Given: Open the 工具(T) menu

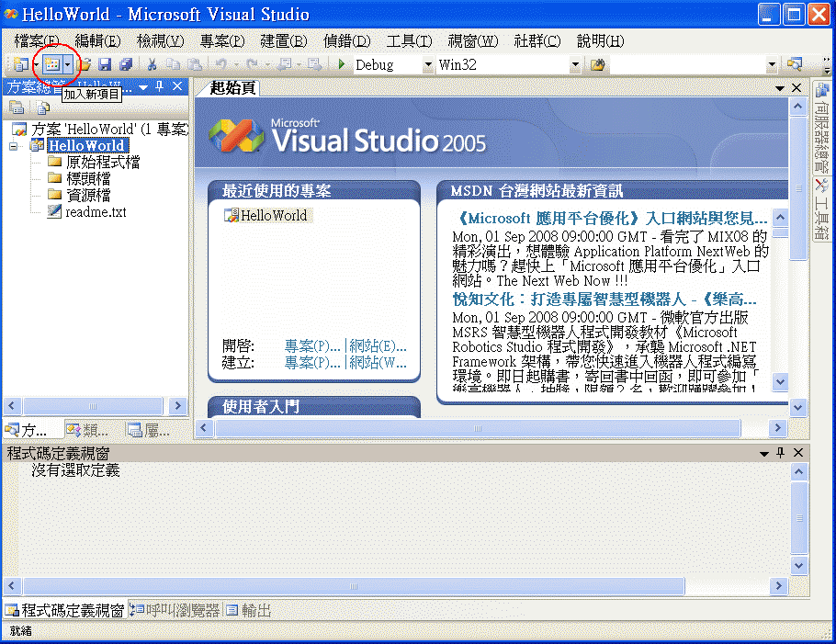Looking at the screenshot, I should [409, 41].
